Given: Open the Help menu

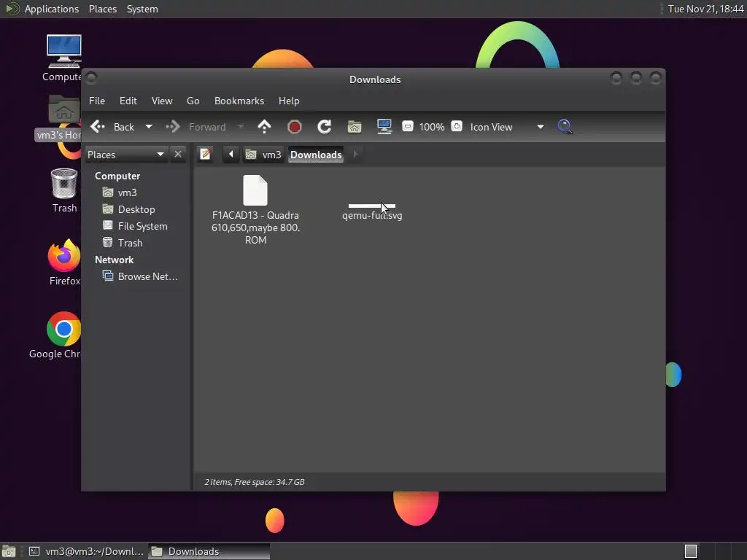Looking at the screenshot, I should (289, 101).
